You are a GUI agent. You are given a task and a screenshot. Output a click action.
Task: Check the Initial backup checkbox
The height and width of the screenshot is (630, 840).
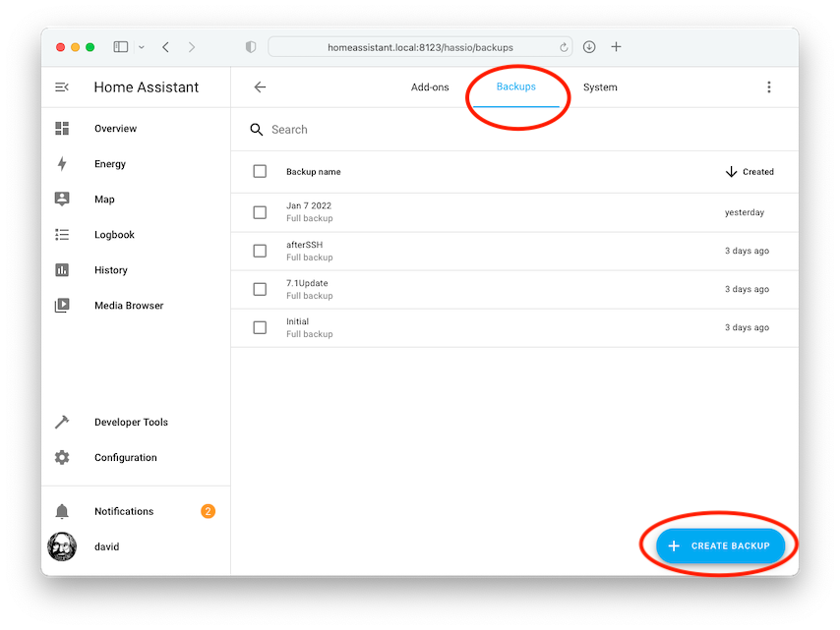click(260, 327)
